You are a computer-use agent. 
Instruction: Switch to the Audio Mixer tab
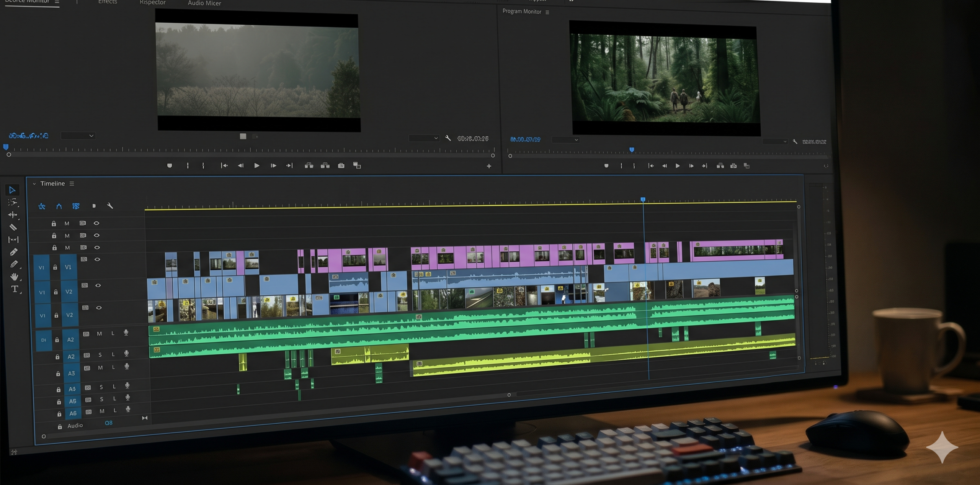pyautogui.click(x=204, y=3)
